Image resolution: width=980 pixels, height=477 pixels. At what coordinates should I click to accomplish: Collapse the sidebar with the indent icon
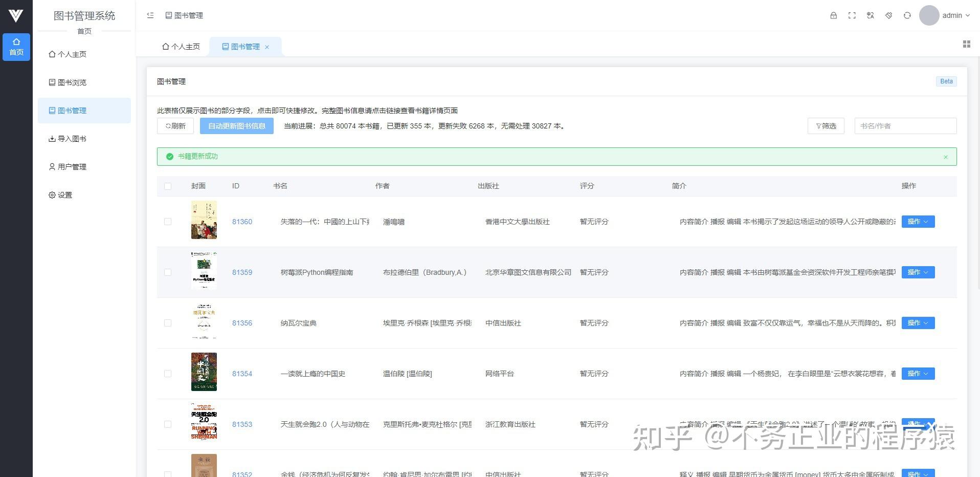coord(150,15)
